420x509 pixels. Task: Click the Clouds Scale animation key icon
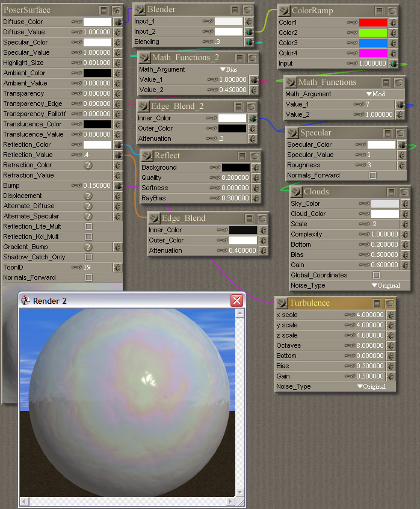click(x=364, y=224)
